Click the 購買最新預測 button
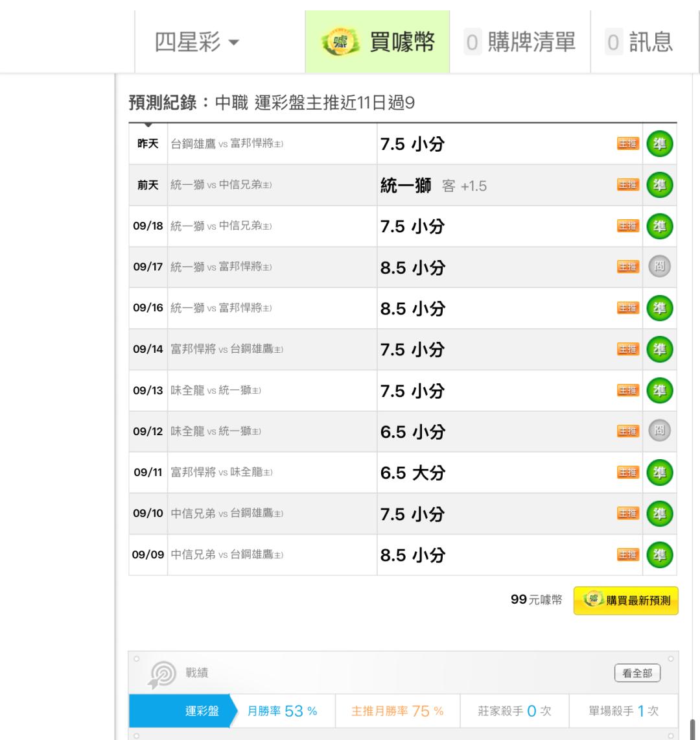This screenshot has width=700, height=740. tap(626, 601)
